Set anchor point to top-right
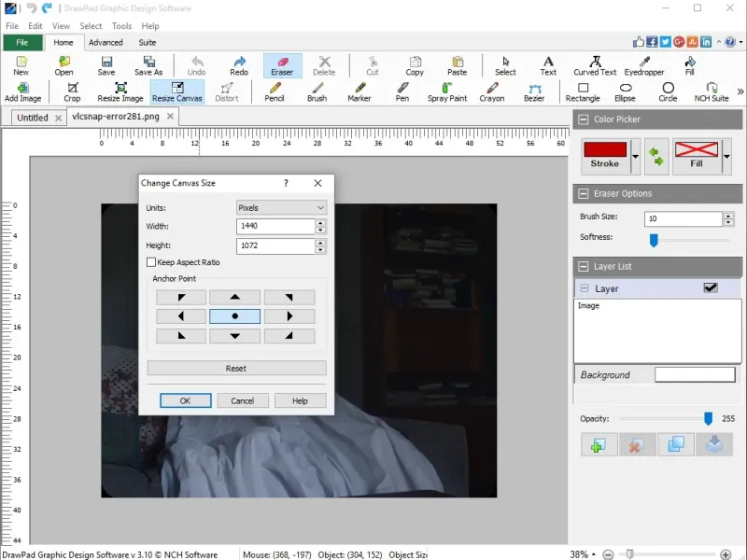This screenshot has width=747, height=560. tap(289, 297)
